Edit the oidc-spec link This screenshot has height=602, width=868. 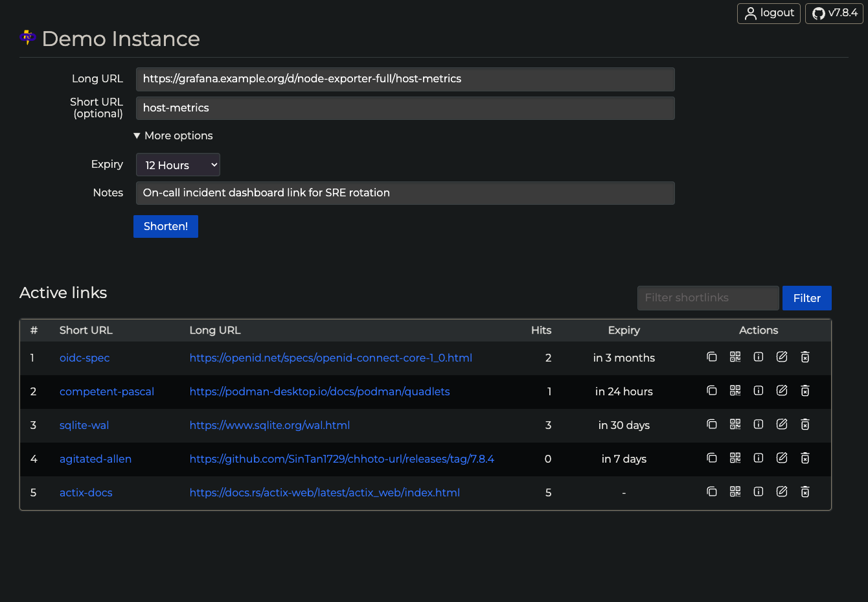pyautogui.click(x=782, y=357)
